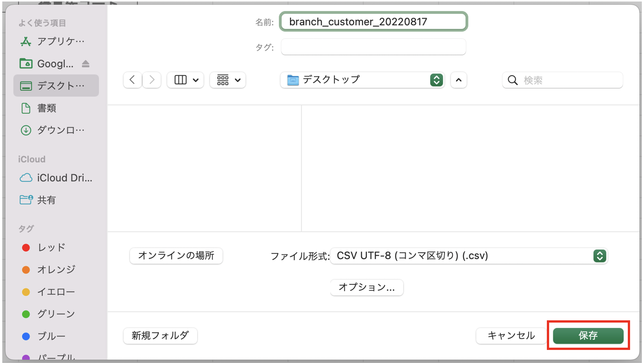This screenshot has width=643, height=364.
Task: Open the item grouping dropdown
Action: (x=228, y=80)
